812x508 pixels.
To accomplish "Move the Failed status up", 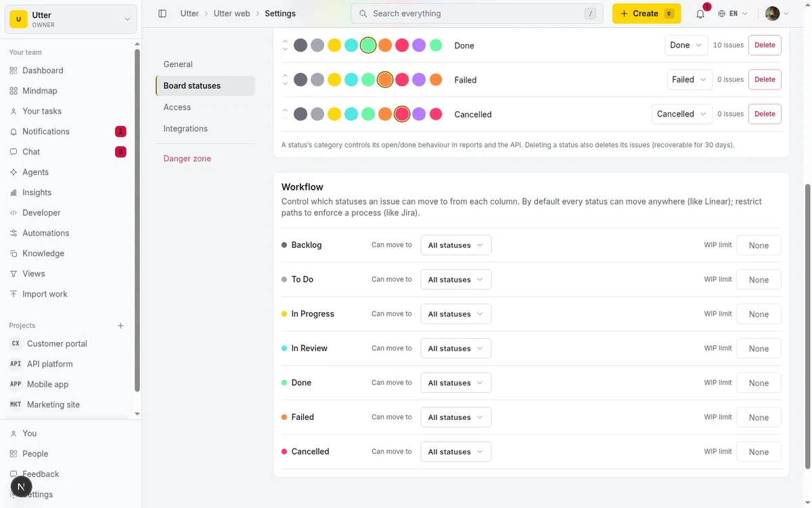I will point(285,76).
